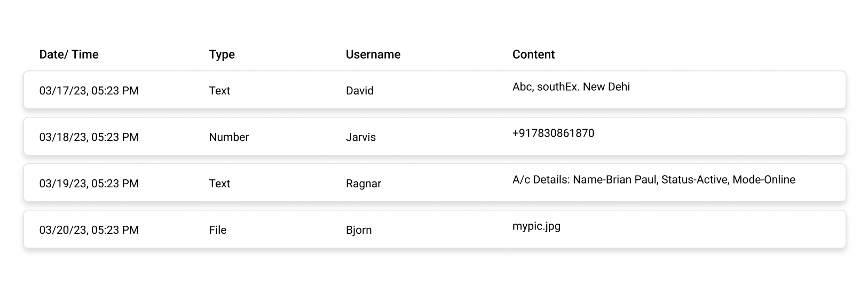The height and width of the screenshot is (301, 868).
Task: Click the Date/ Time column header
Action: click(69, 54)
